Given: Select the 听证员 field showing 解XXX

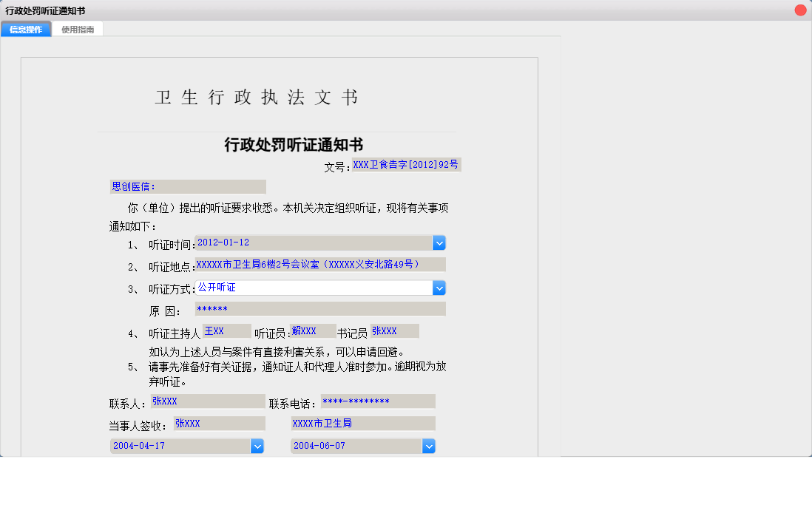Looking at the screenshot, I should pos(312,330).
